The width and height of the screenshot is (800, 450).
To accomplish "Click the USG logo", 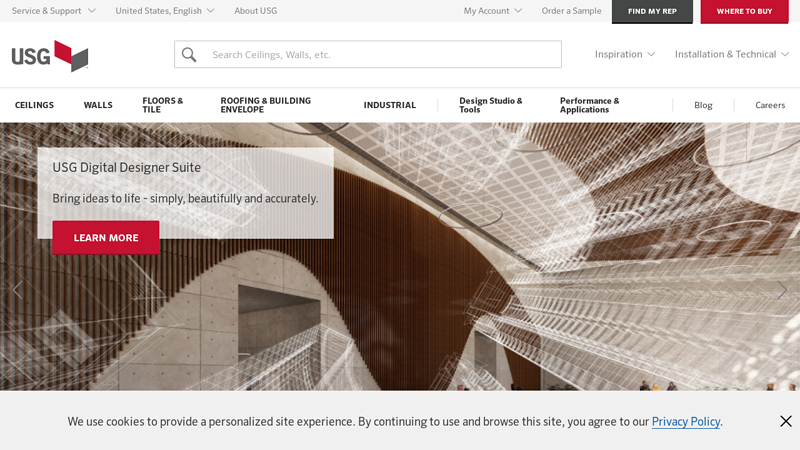I will pos(49,56).
